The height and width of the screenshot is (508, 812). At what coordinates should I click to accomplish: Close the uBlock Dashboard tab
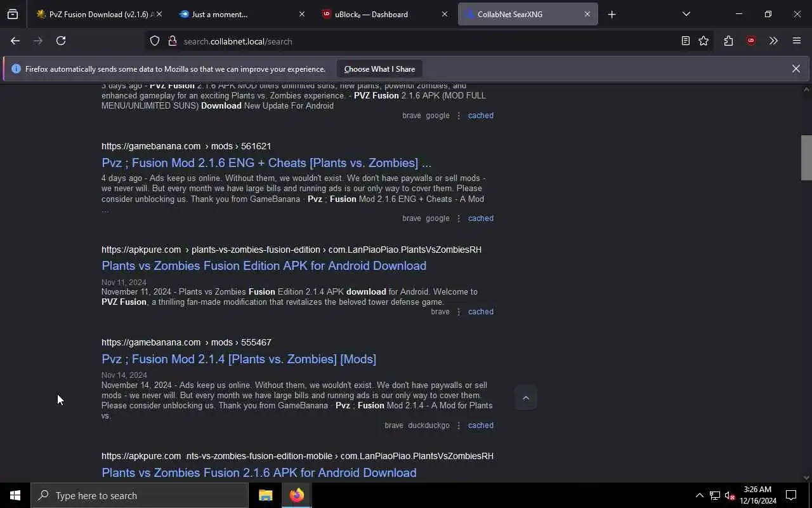pos(444,14)
